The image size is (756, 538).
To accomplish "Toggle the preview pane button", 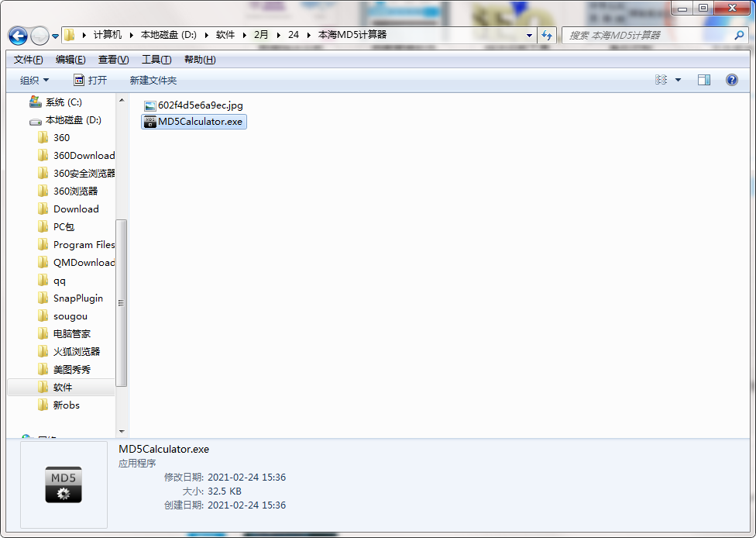I will pyautogui.click(x=704, y=80).
